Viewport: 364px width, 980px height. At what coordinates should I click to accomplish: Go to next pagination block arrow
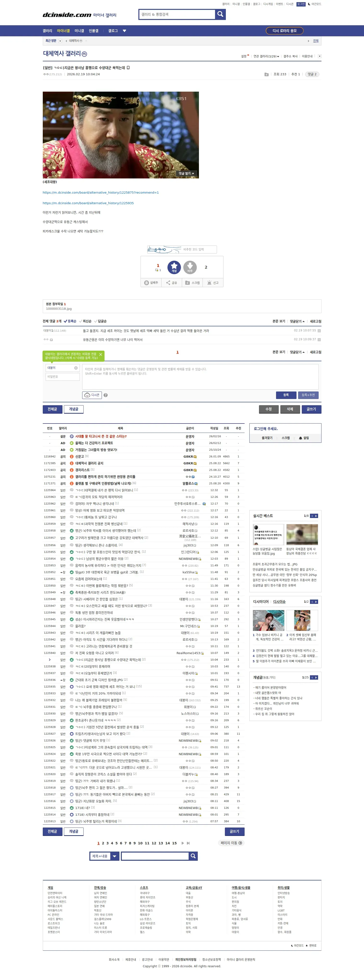(183, 843)
